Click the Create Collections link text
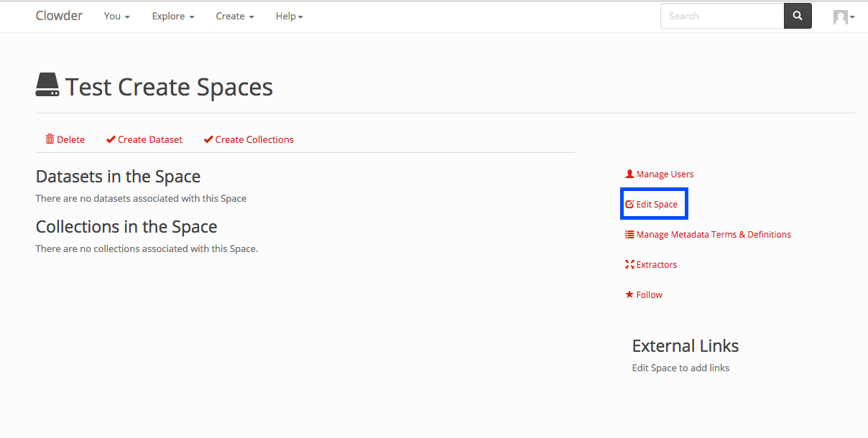Screen dimensions: 868x438 254,139
